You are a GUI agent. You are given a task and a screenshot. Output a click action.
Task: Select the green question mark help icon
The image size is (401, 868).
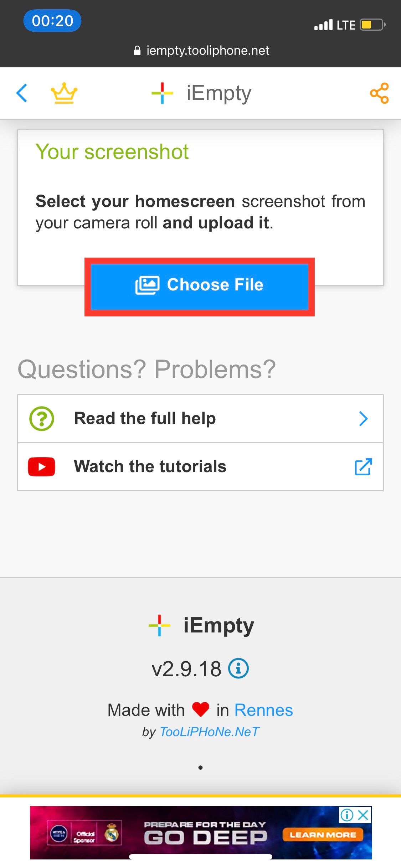pos(41,419)
